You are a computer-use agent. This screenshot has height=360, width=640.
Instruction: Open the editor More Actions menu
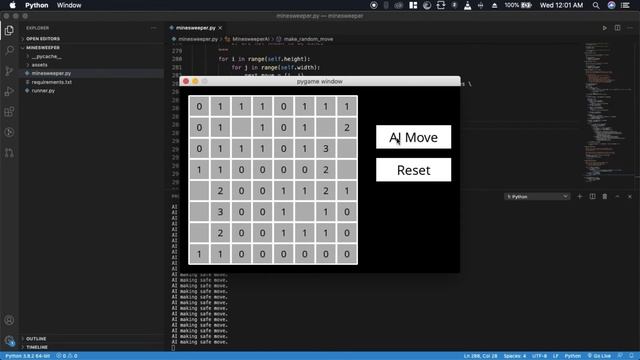click(x=630, y=28)
